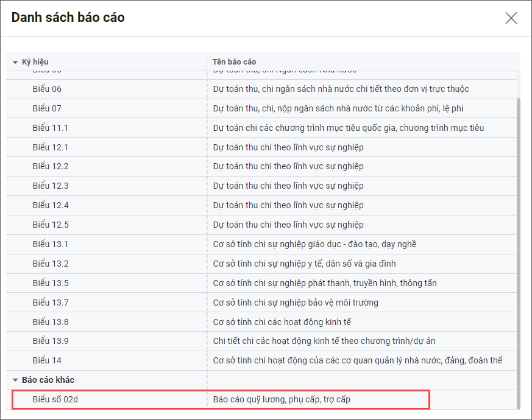Open Biểu 13.9 row
Image resolution: width=532 pixels, height=420 pixels.
tap(51, 341)
